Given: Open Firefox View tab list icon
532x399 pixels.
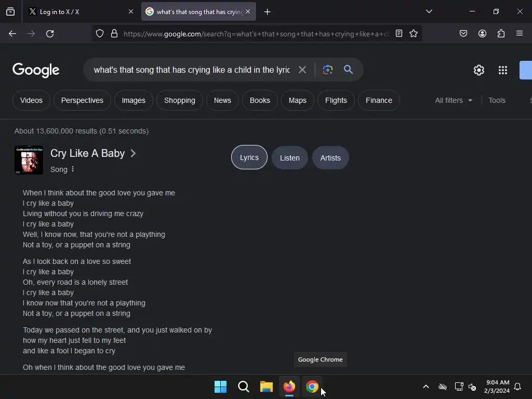Looking at the screenshot, I should coord(10,11).
